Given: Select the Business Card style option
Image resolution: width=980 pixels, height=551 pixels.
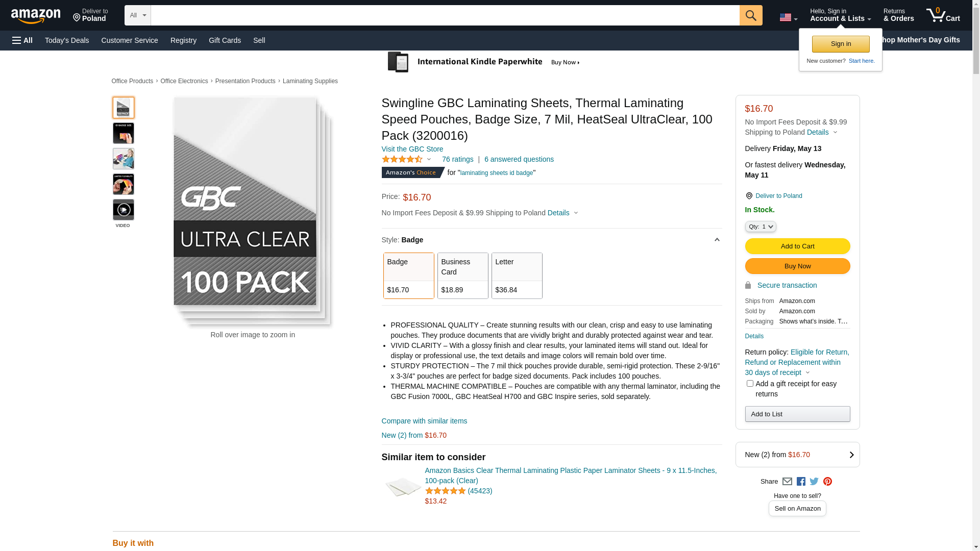Looking at the screenshot, I should (462, 275).
